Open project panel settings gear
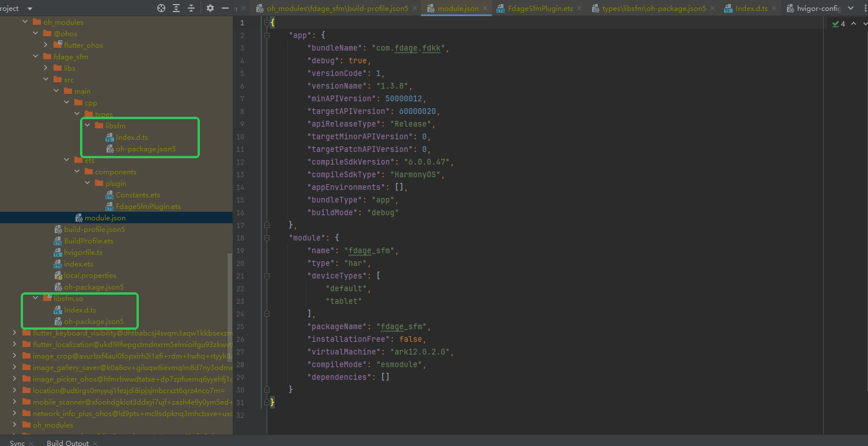Screen dimensions: 868x446 coord(210,8)
